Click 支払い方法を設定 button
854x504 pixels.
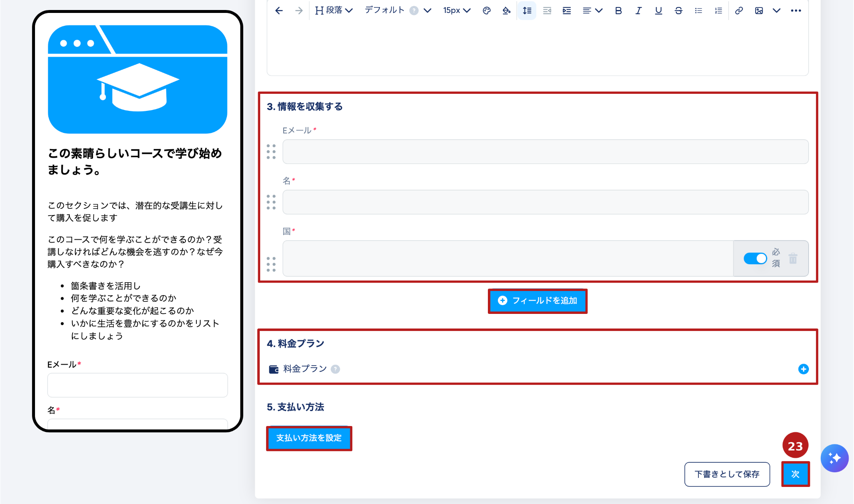pos(309,438)
